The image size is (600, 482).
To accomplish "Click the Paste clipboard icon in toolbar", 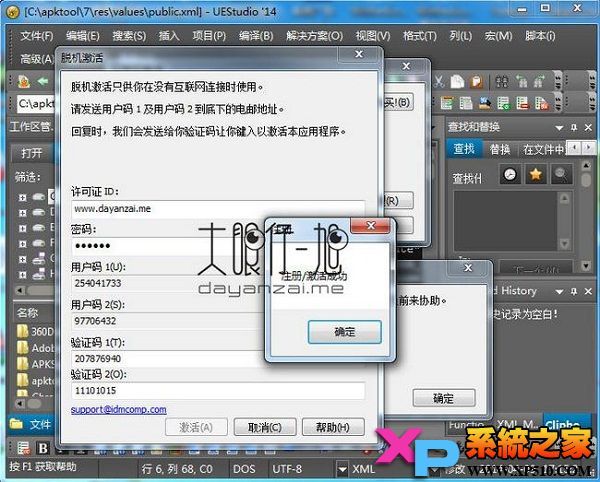I will [x=476, y=81].
